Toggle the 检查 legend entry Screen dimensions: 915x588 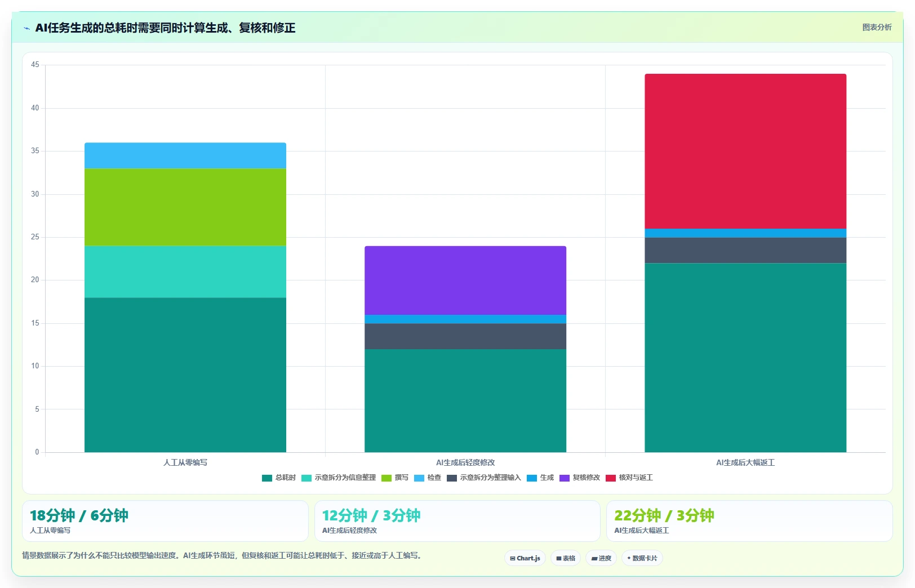[428, 478]
